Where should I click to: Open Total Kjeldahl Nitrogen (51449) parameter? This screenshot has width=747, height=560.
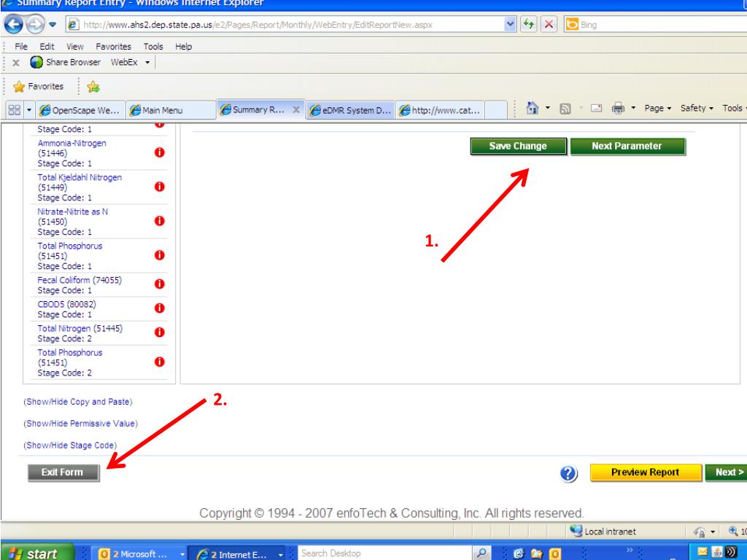click(80, 182)
